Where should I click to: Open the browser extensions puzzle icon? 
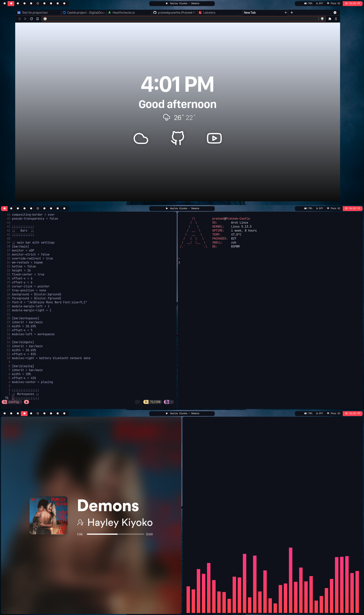pyautogui.click(x=330, y=19)
